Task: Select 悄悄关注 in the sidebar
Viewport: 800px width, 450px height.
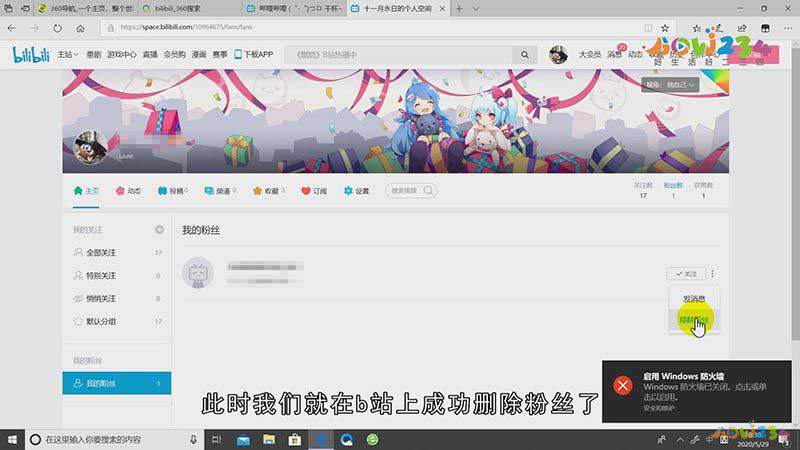Action: [x=117, y=298]
